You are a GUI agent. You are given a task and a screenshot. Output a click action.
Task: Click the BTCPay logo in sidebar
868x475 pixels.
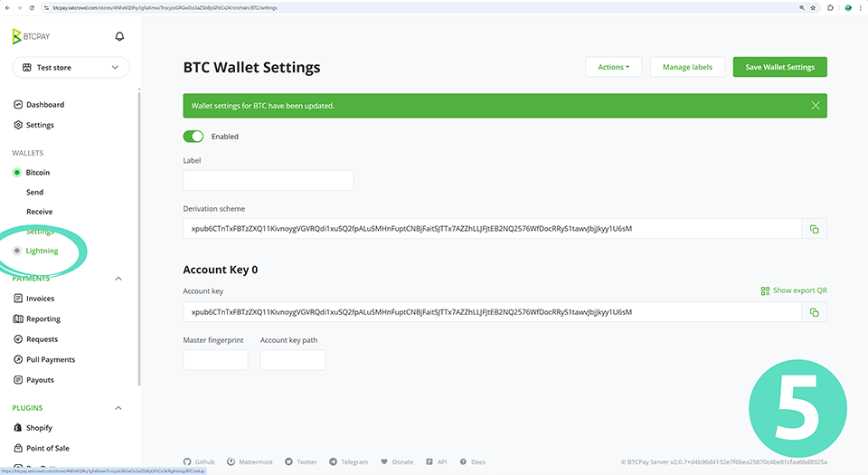click(x=29, y=37)
